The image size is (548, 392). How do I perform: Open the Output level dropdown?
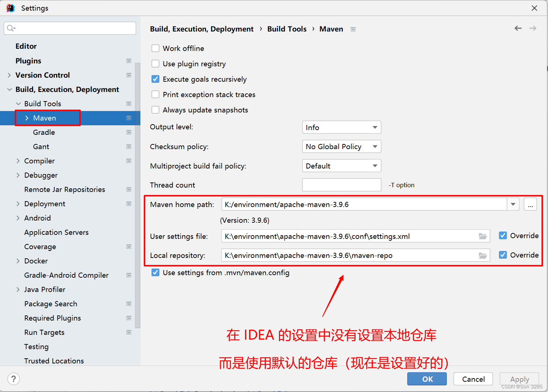[x=342, y=127]
